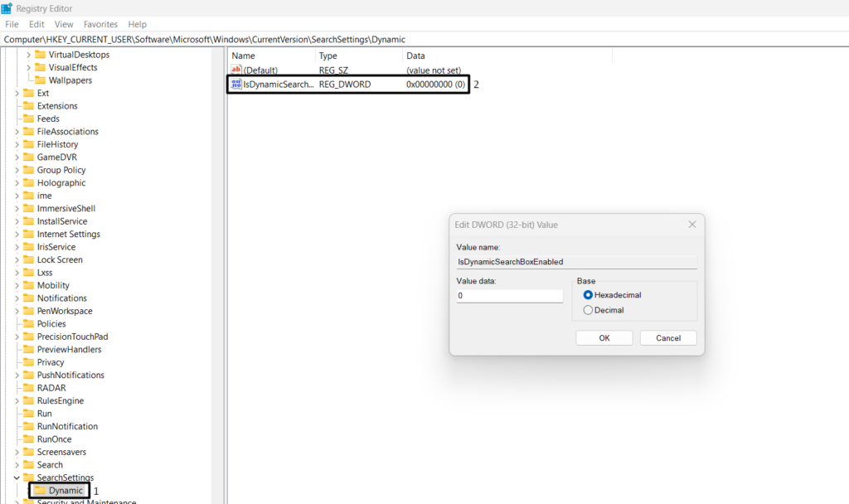Confirm the DWORD edit with OK
849x504 pixels.
pyautogui.click(x=604, y=338)
